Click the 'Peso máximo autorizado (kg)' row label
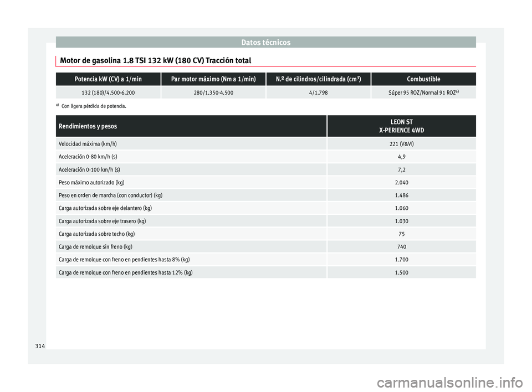 point(91,182)
